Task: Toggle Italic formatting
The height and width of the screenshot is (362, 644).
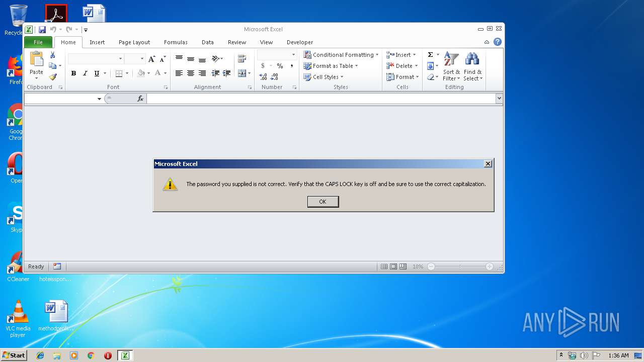Action: point(85,73)
